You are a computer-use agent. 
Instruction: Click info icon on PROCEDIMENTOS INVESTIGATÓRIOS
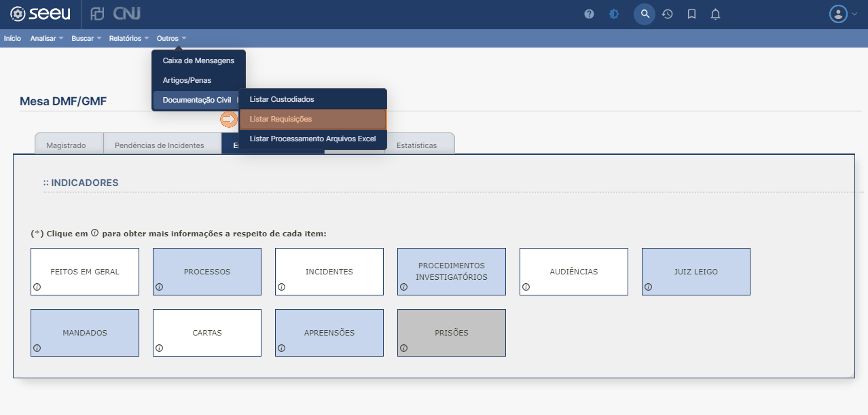point(404,287)
